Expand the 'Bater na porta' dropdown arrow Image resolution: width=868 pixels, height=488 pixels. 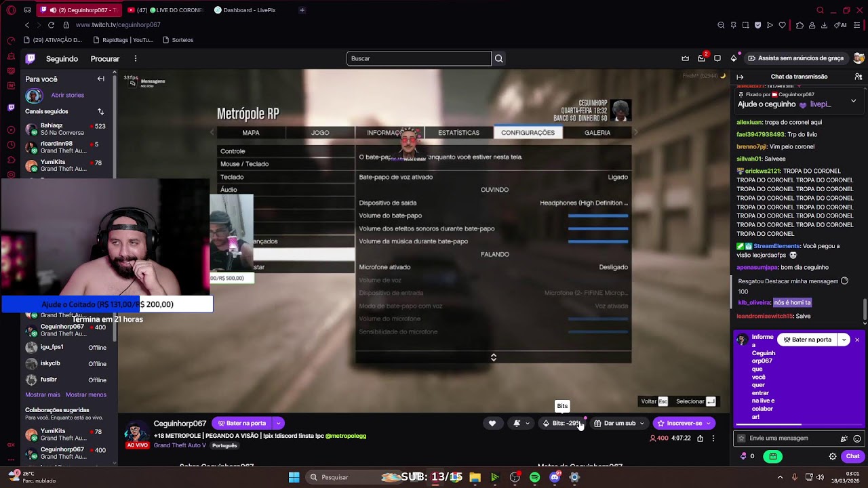coord(278,423)
